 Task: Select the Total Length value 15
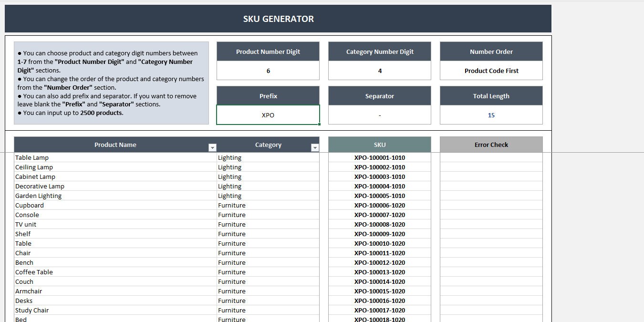(491, 115)
